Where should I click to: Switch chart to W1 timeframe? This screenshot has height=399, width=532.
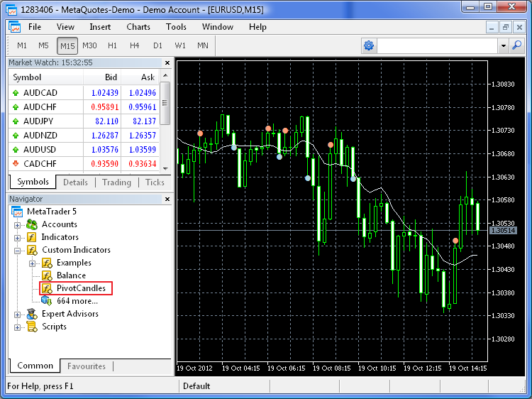[x=180, y=45]
